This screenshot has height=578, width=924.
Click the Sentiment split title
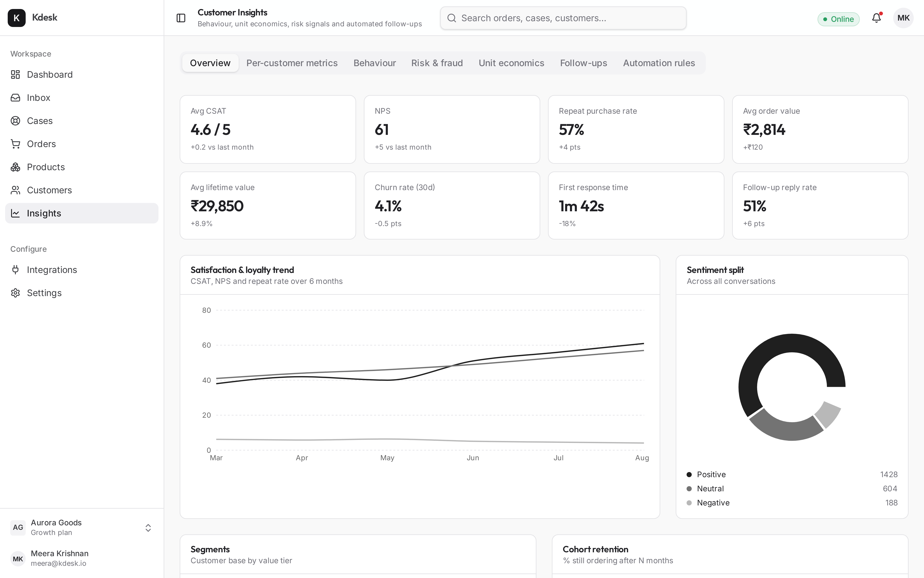pyautogui.click(x=715, y=270)
